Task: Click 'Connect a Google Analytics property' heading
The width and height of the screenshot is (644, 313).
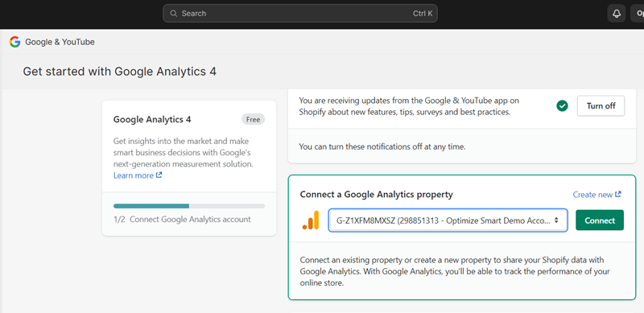Action: (376, 194)
